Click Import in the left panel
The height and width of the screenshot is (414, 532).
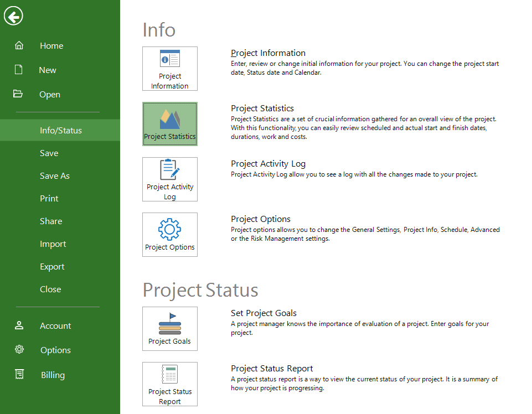53,244
